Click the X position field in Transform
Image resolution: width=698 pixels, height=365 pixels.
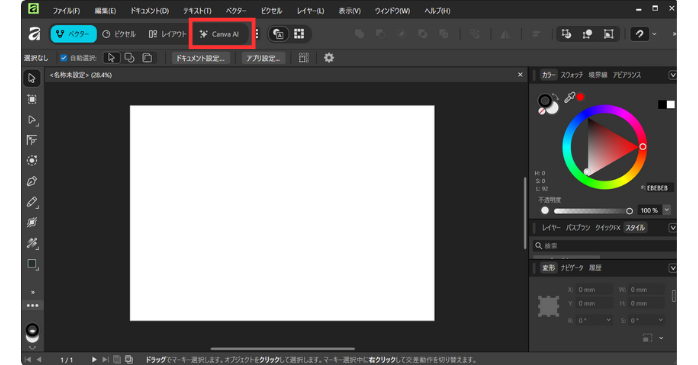pos(594,290)
